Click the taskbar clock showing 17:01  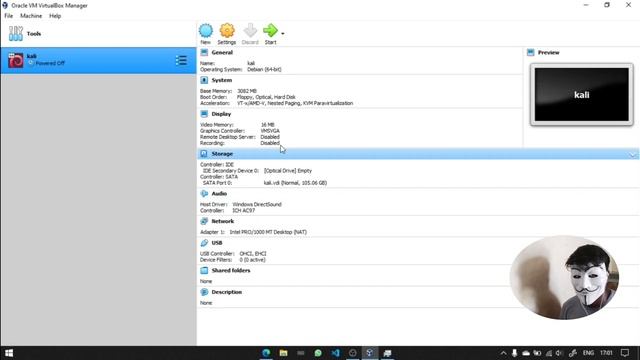(607, 353)
